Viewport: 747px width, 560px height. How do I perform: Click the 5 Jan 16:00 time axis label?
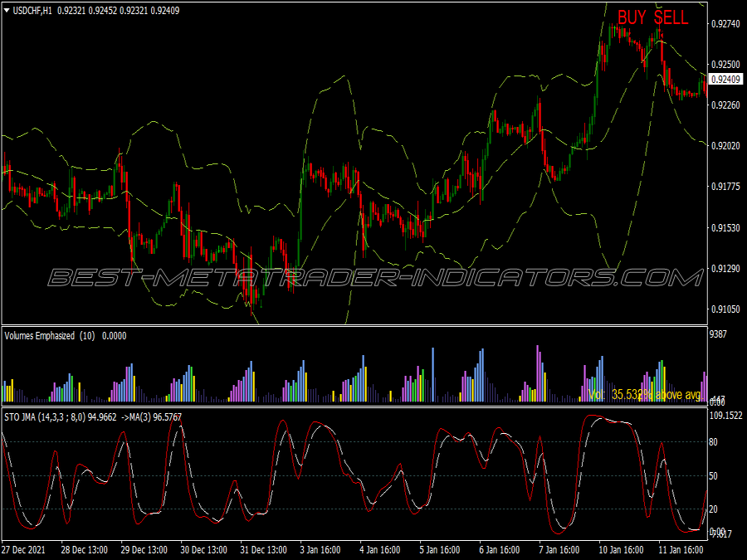(440, 549)
